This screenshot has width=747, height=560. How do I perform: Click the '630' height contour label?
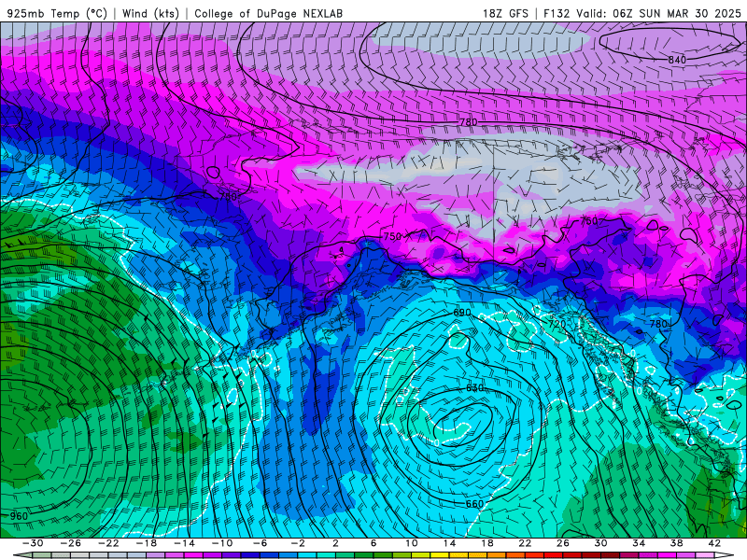coord(474,388)
